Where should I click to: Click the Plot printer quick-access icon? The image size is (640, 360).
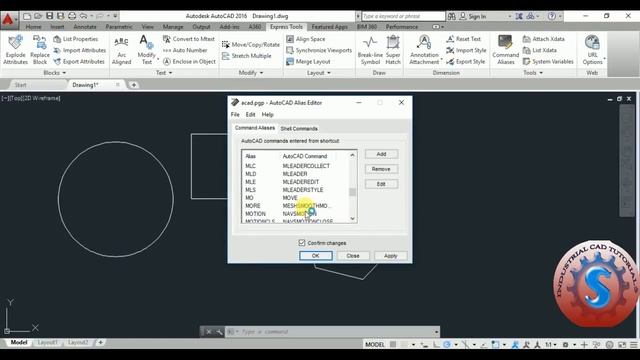pos(72,16)
